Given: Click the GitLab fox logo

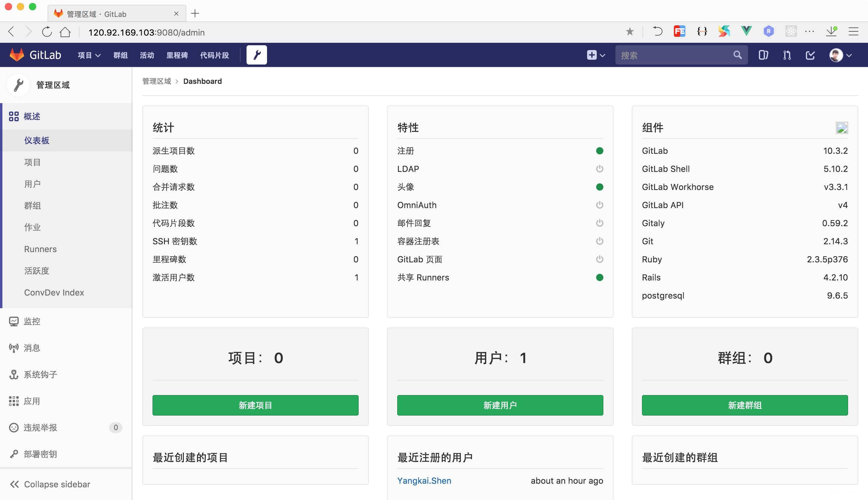Looking at the screenshot, I should 17,55.
